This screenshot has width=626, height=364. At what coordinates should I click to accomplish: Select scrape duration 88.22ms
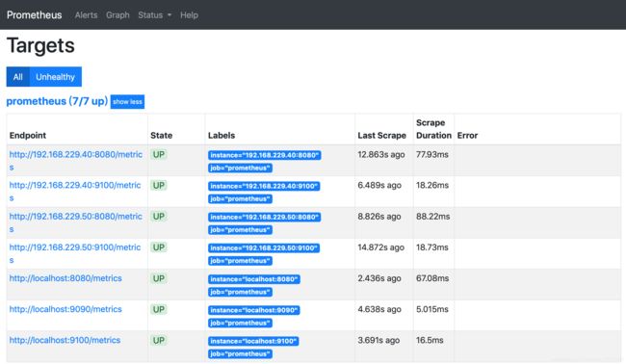(432, 217)
